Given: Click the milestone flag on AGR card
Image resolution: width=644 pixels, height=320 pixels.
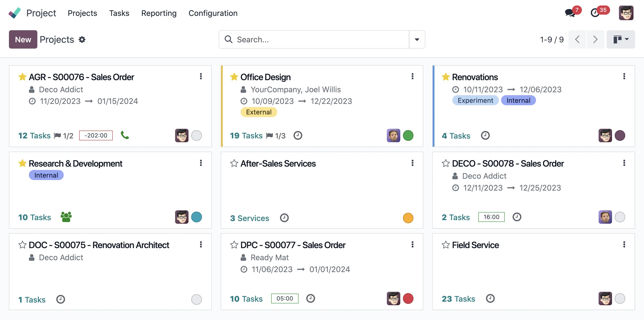Looking at the screenshot, I should [57, 135].
